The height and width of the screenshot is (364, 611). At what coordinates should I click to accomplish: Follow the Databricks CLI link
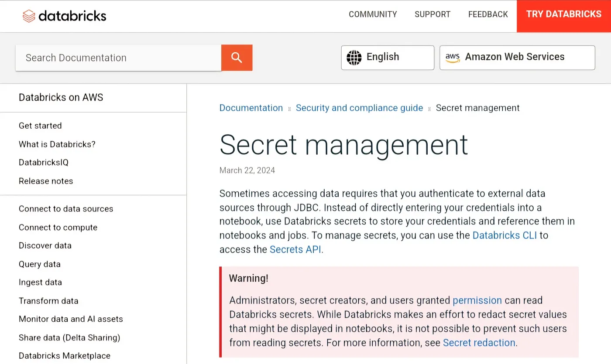(505, 235)
